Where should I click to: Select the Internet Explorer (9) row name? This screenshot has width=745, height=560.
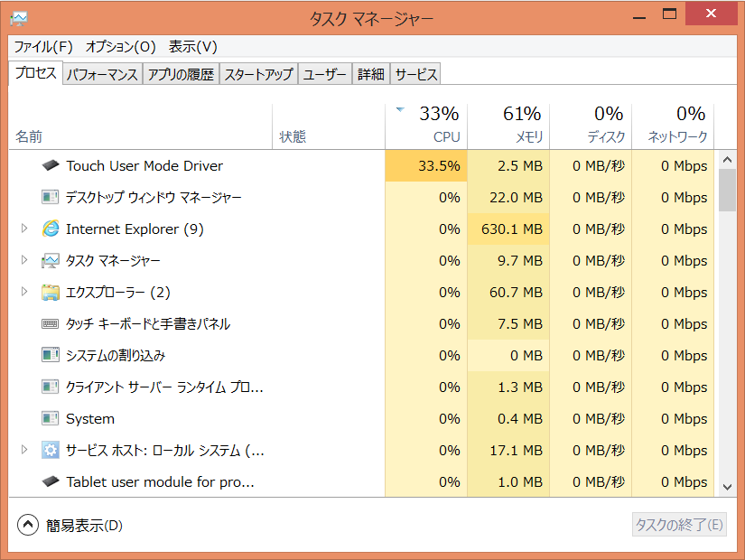click(x=135, y=229)
